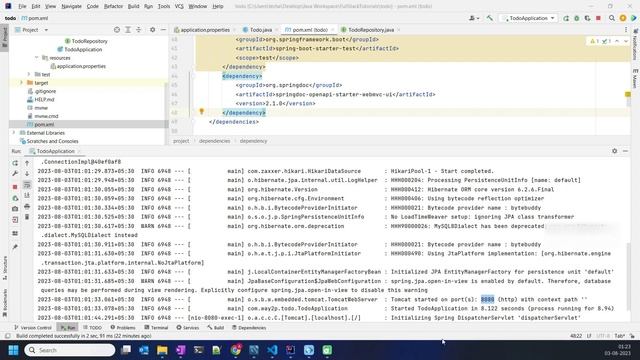Open the Navigate menu
The height and width of the screenshot is (360, 640).
[71, 6]
